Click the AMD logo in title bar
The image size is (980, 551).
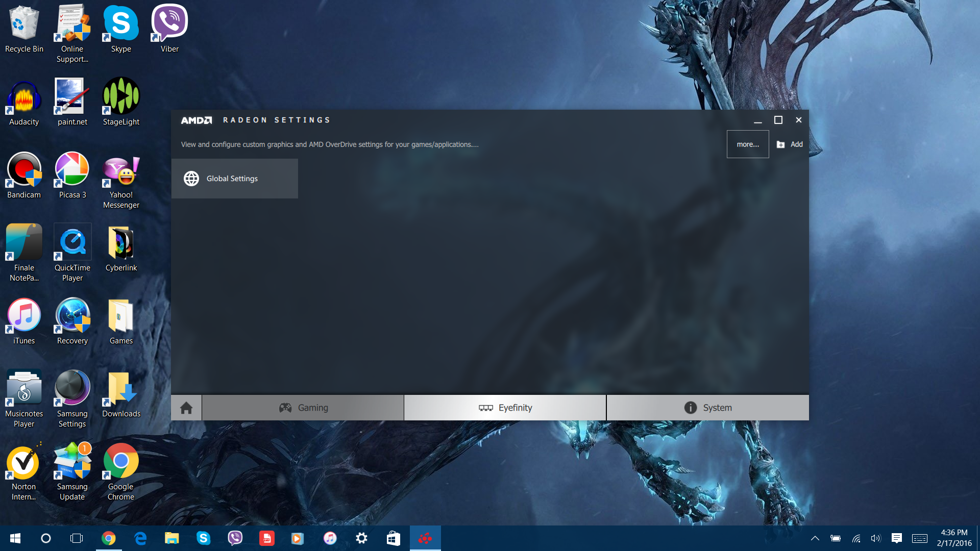[197, 120]
